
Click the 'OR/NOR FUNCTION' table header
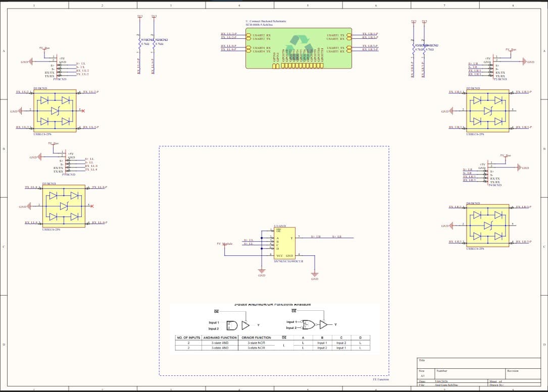[x=256, y=338]
